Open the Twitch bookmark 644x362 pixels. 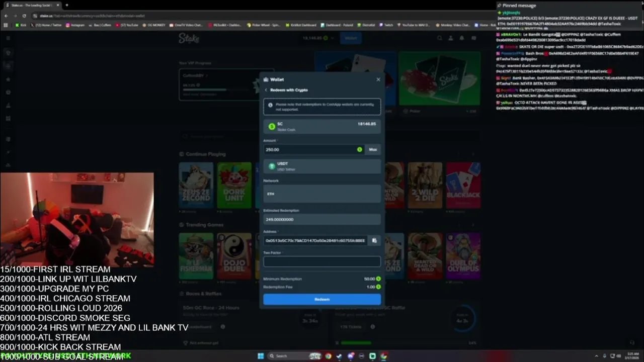click(386, 25)
